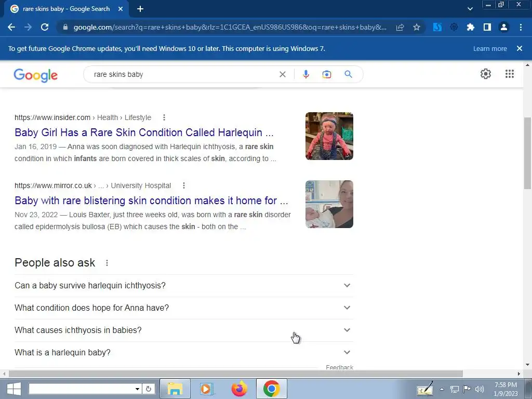
Task: Open the Learn more link
Action: tap(490, 48)
